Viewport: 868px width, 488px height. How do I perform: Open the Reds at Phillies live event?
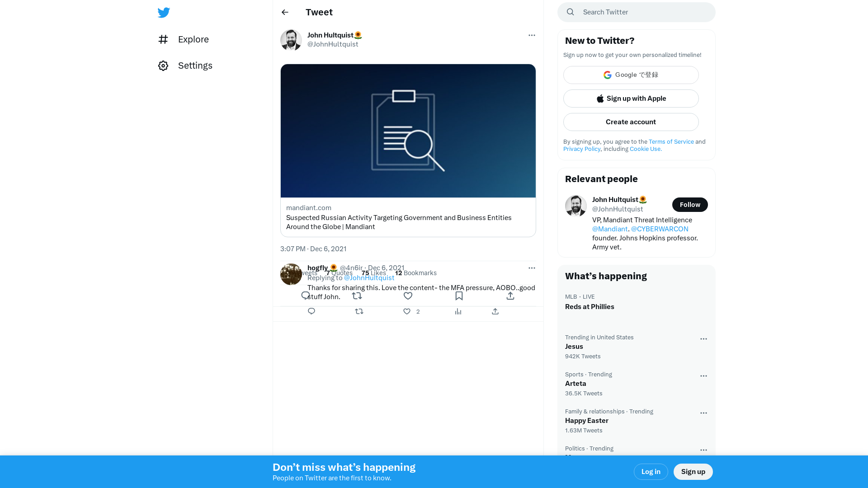[x=636, y=302]
